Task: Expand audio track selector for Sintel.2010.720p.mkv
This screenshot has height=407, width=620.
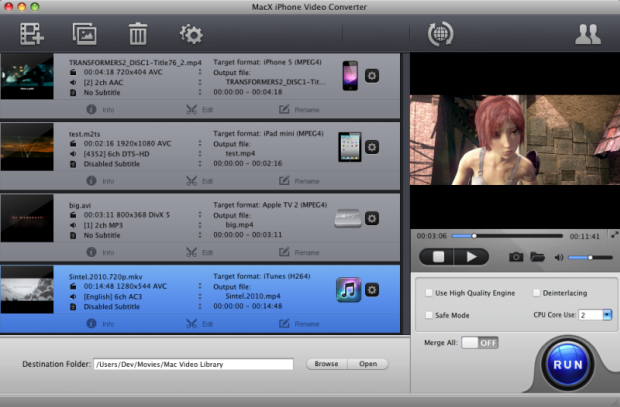Action: [199, 296]
